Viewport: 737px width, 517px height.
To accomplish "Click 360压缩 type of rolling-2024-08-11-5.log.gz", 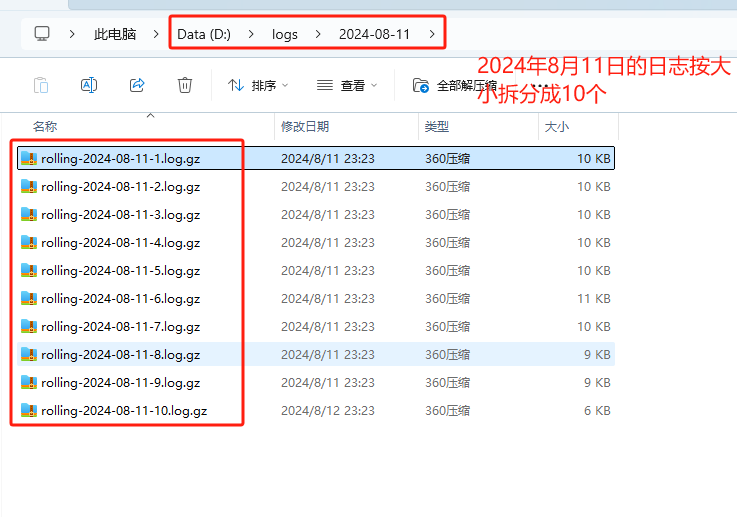I will (x=447, y=270).
